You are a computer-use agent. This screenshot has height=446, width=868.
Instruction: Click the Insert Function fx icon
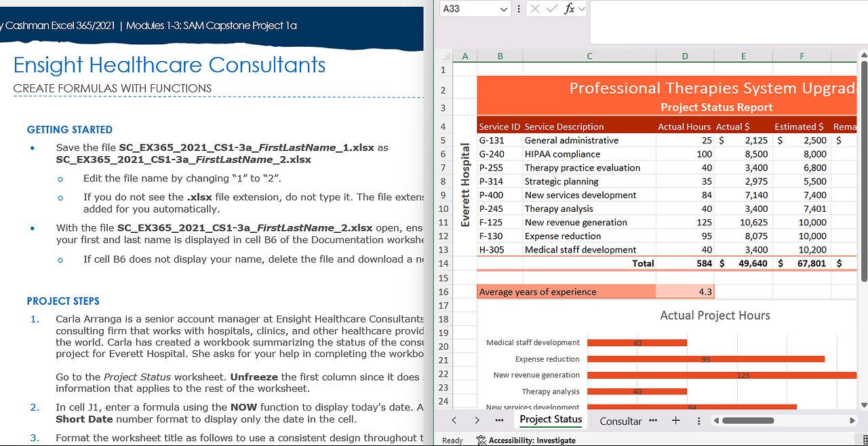click(569, 9)
